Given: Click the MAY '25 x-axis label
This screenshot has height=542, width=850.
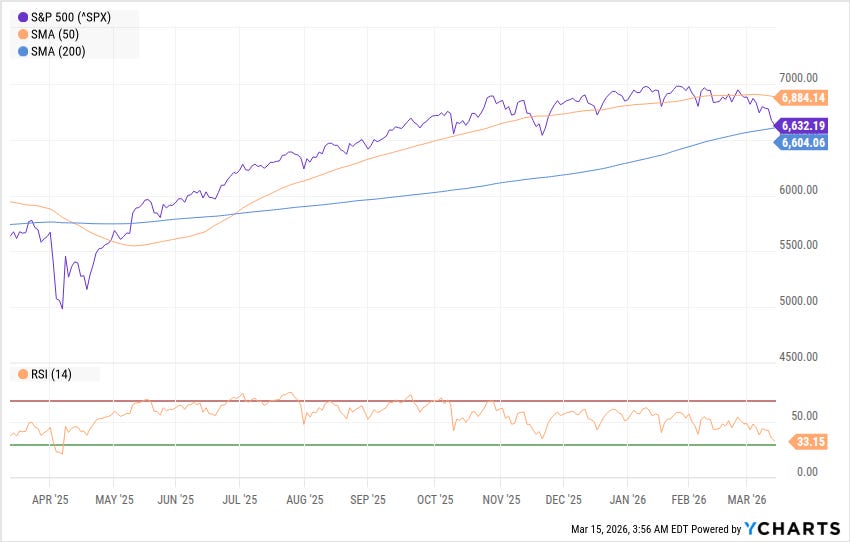Looking at the screenshot, I should (x=114, y=500).
